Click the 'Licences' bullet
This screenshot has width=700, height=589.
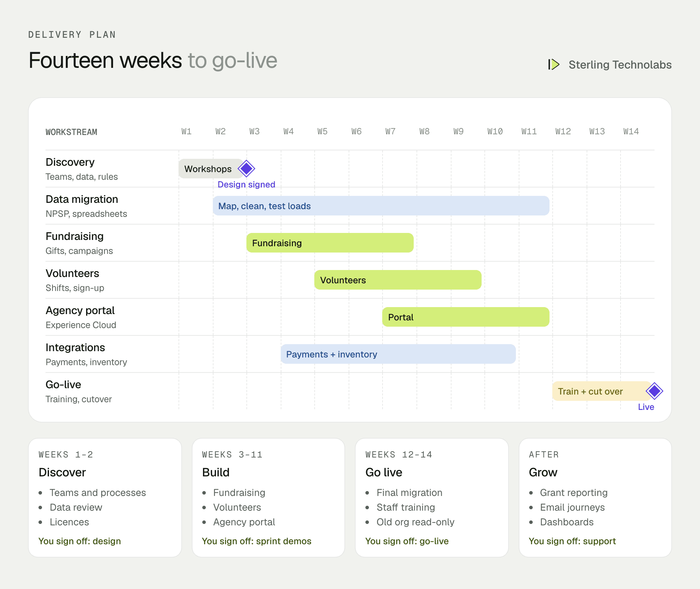click(x=69, y=522)
